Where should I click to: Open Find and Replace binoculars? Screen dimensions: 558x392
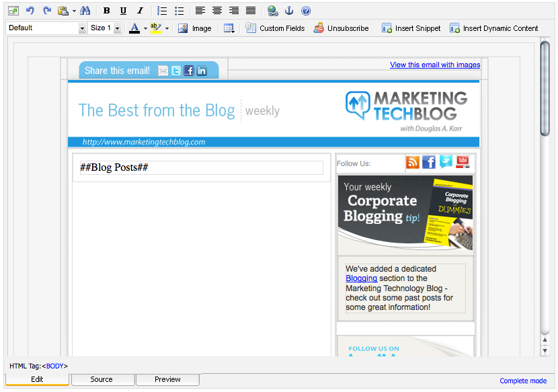click(85, 11)
